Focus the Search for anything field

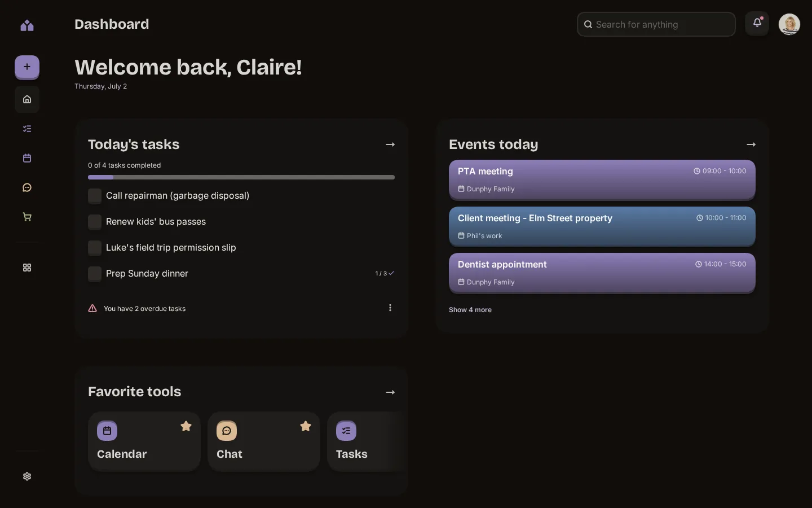[656, 24]
